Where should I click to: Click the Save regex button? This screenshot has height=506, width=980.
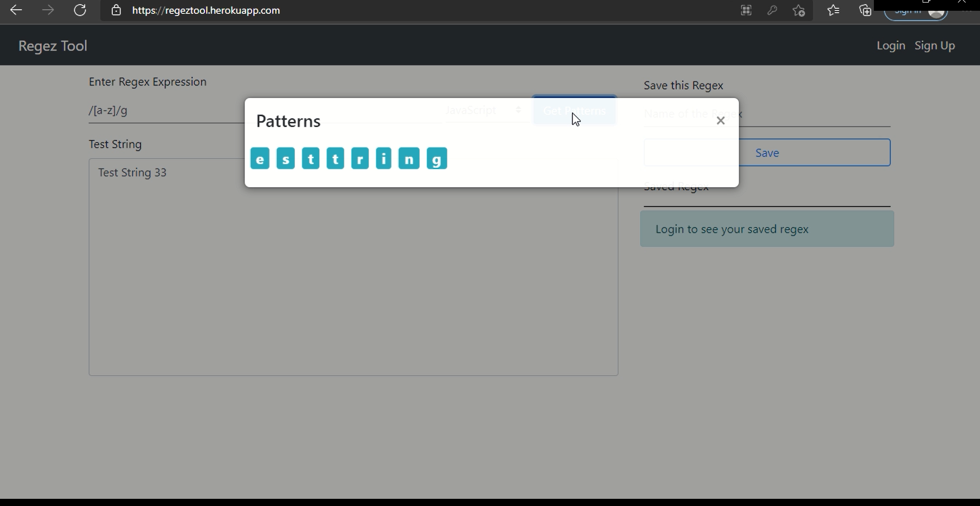[x=767, y=153]
